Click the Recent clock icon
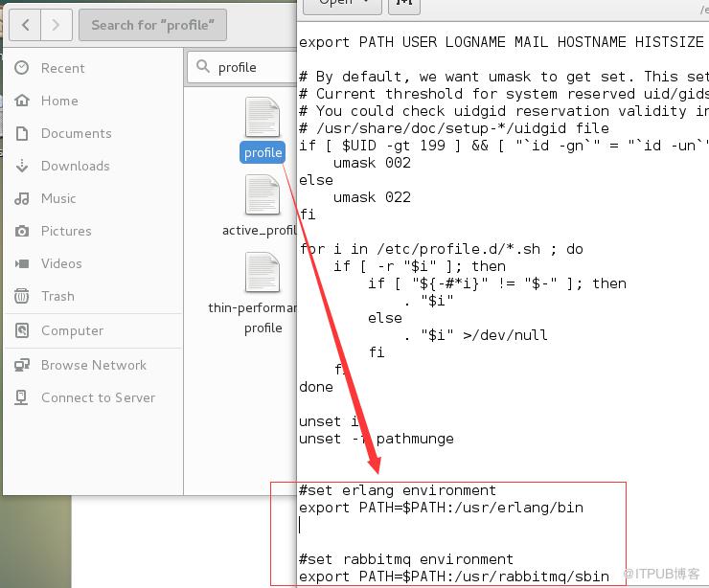The height and width of the screenshot is (588, 709). [x=22, y=68]
